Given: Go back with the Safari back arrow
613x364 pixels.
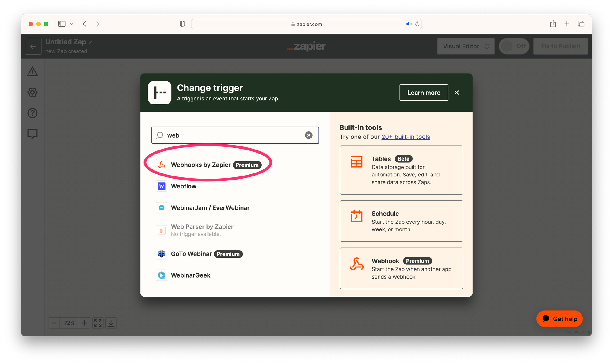Looking at the screenshot, I should click(x=85, y=24).
